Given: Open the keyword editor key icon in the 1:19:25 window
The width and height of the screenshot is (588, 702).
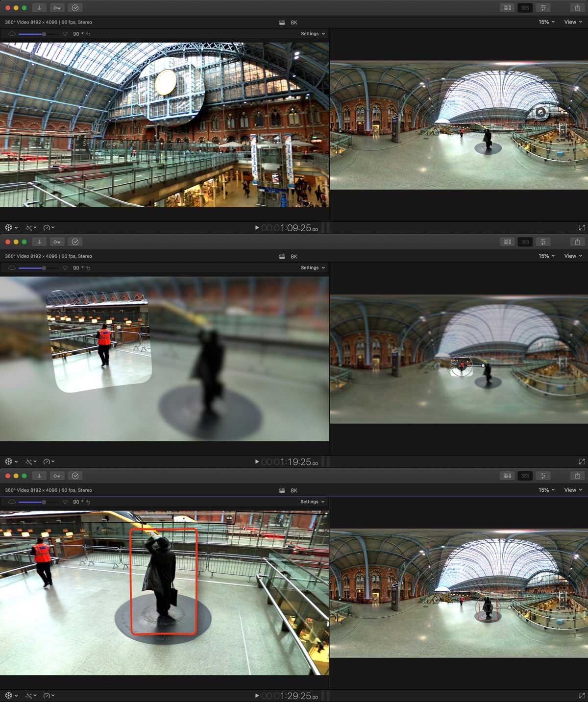Looking at the screenshot, I should click(x=57, y=242).
